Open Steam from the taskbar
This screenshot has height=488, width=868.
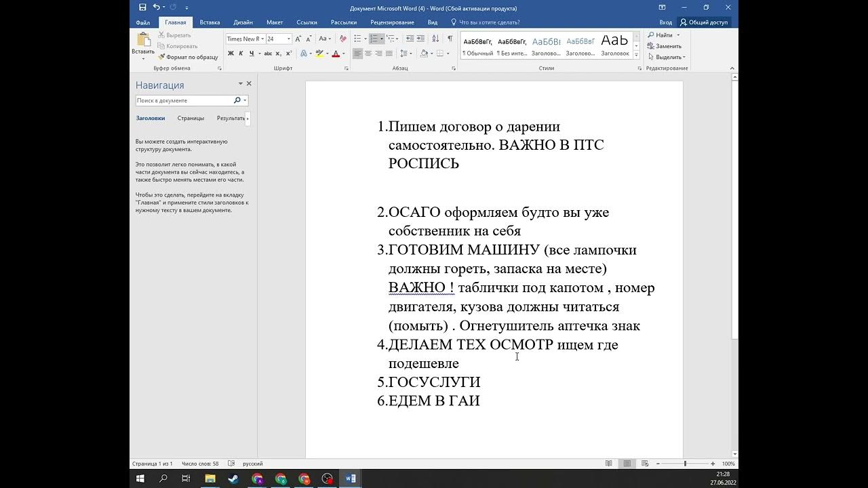click(233, 479)
